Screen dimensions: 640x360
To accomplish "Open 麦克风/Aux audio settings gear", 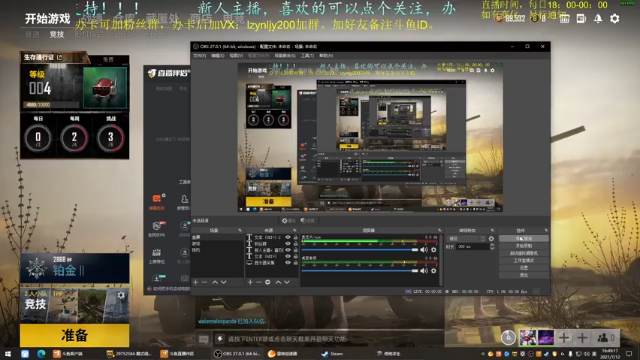I will tap(434, 249).
